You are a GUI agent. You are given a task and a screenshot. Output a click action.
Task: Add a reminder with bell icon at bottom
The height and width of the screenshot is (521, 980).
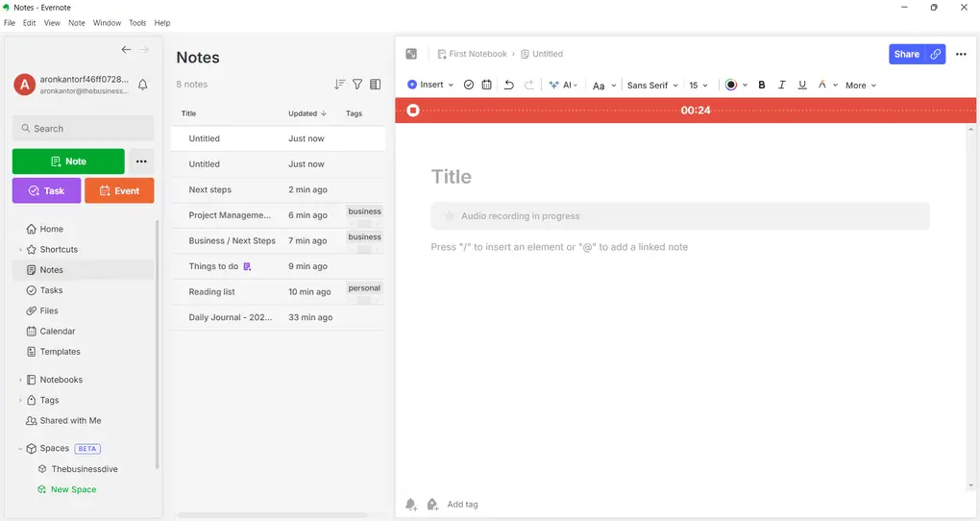411,504
